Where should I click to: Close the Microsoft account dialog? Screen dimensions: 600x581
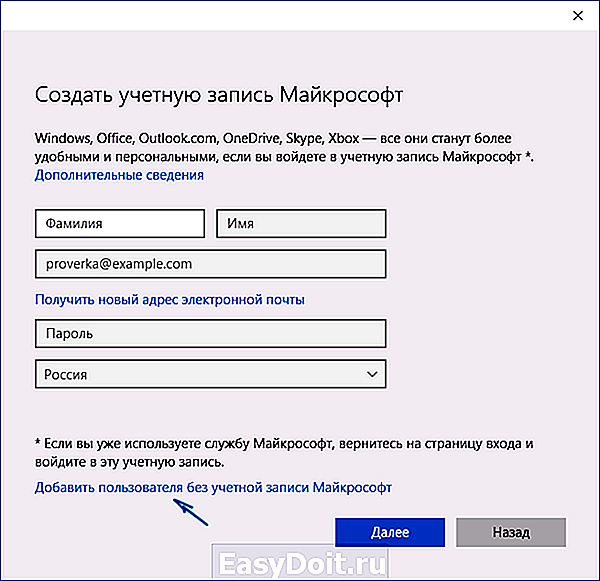pos(577,16)
